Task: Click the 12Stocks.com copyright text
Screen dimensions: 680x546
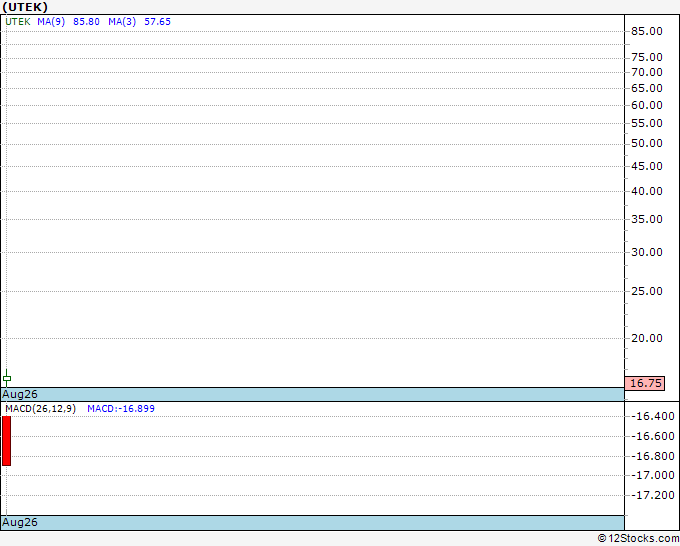Action: (x=638, y=538)
